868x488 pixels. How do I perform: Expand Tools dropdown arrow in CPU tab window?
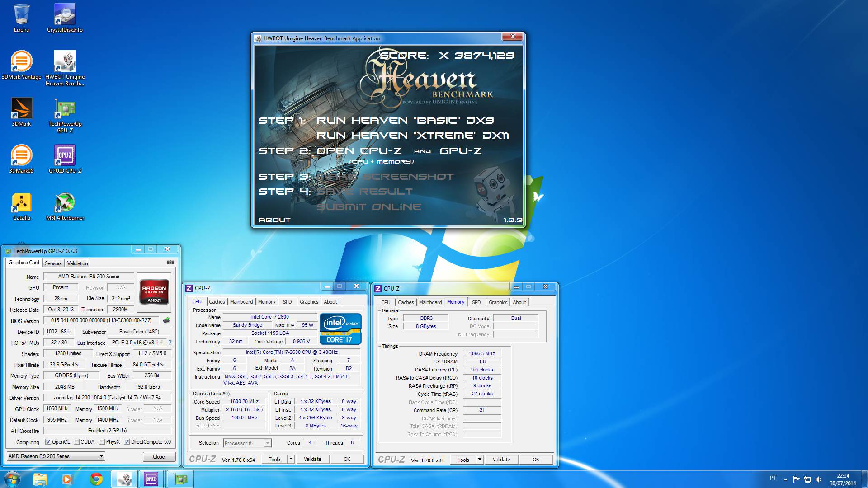(291, 459)
